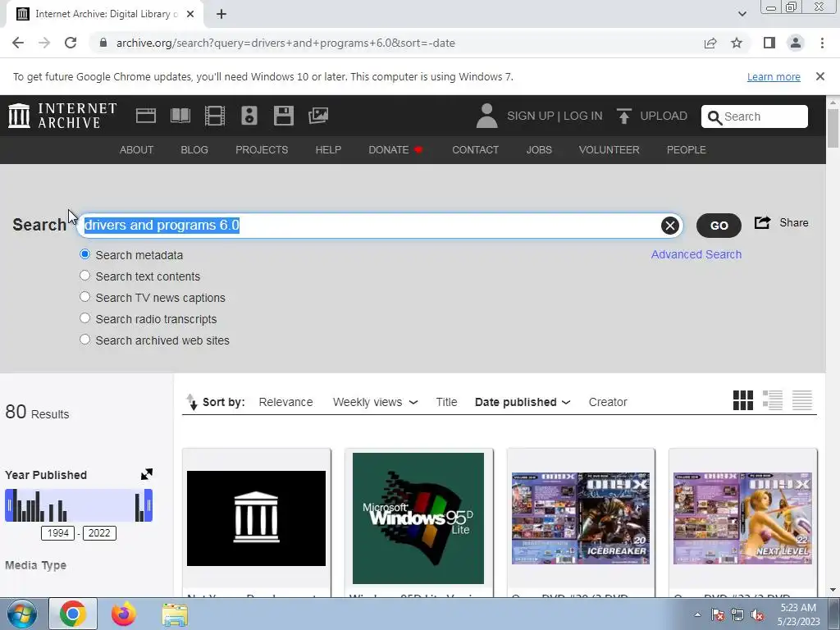The width and height of the screenshot is (840, 630).
Task: Click the left year range slider handle
Action: (9, 505)
